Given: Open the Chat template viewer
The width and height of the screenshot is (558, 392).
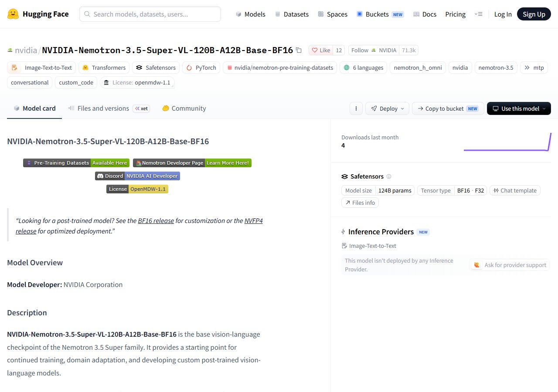Looking at the screenshot, I should [515, 190].
